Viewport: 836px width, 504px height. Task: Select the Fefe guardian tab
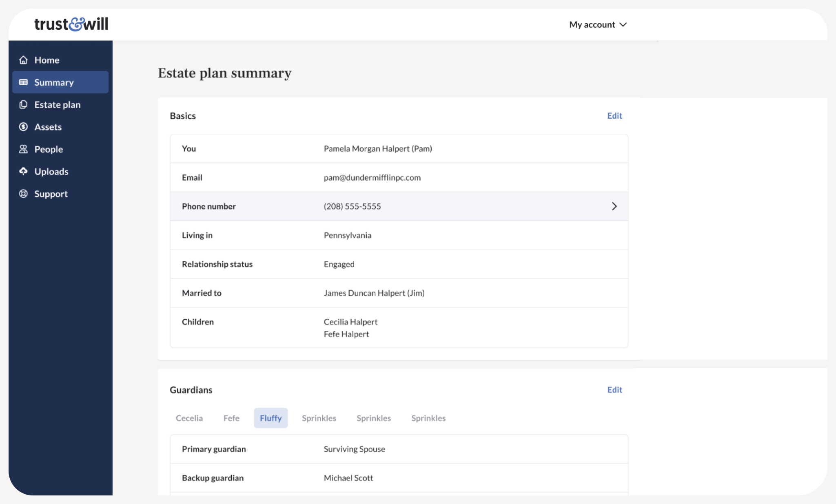tap(231, 418)
